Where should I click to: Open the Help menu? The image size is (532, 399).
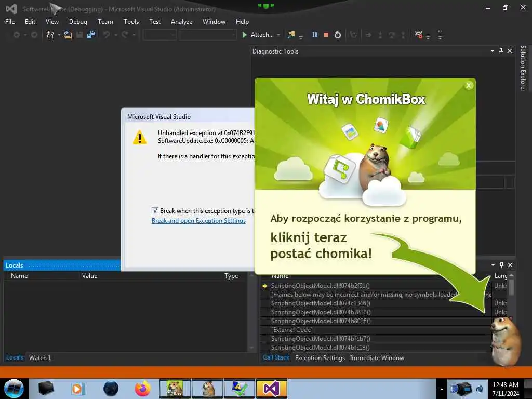tap(242, 22)
